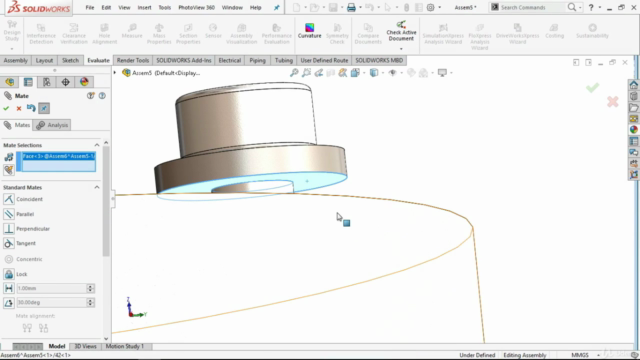Screen dimensions: 640x360
Task: Expand the Assem5 flyout tree arrow
Action: point(115,73)
